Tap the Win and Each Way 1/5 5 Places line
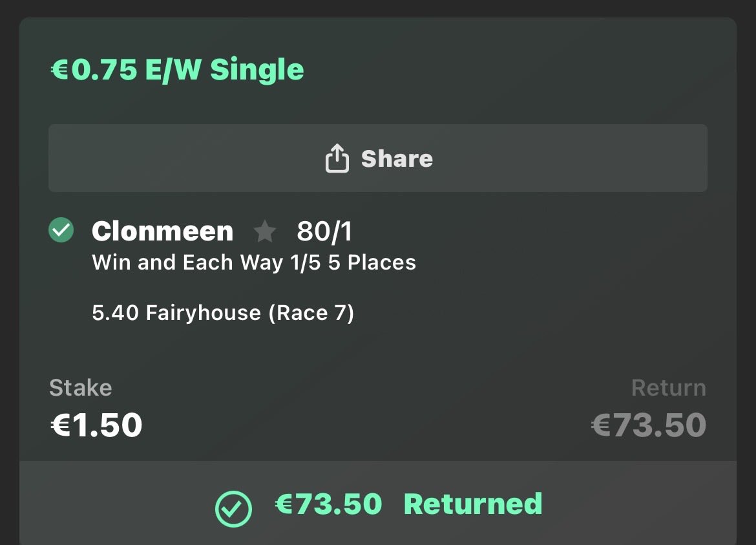Image resolution: width=756 pixels, height=545 pixels. click(x=254, y=262)
